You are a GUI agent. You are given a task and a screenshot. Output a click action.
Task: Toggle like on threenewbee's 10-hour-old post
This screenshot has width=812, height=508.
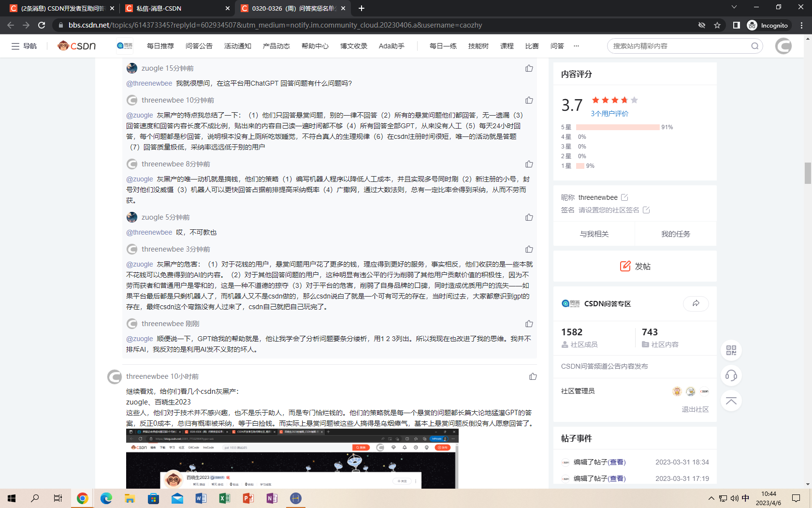533,376
